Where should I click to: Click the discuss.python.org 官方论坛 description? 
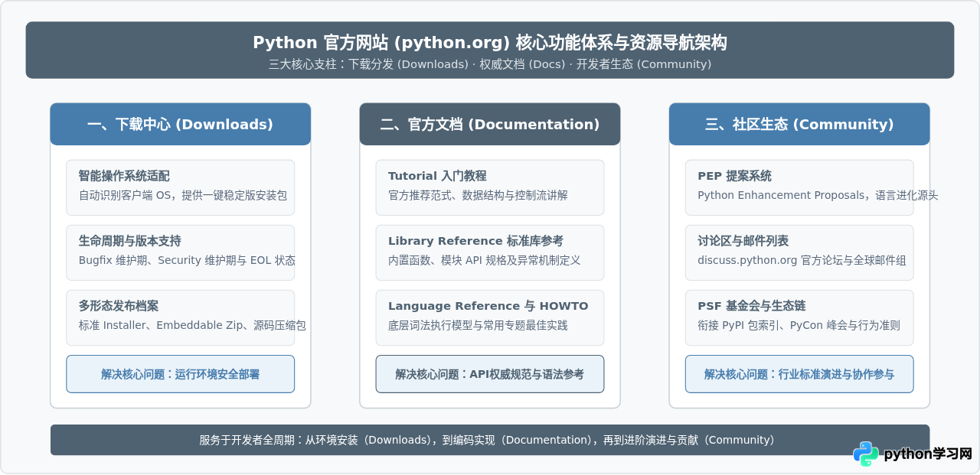[x=802, y=260]
